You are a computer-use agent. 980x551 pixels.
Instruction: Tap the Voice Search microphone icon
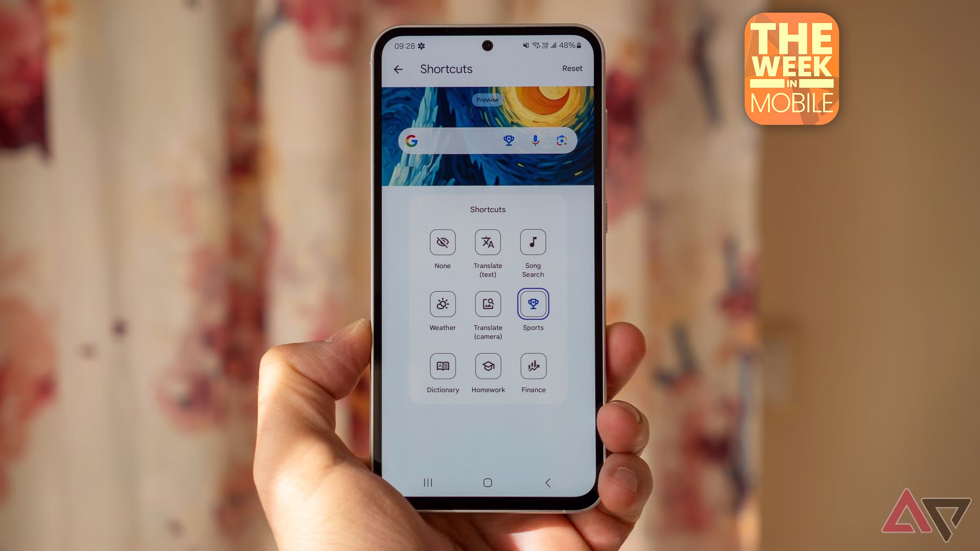537,141
